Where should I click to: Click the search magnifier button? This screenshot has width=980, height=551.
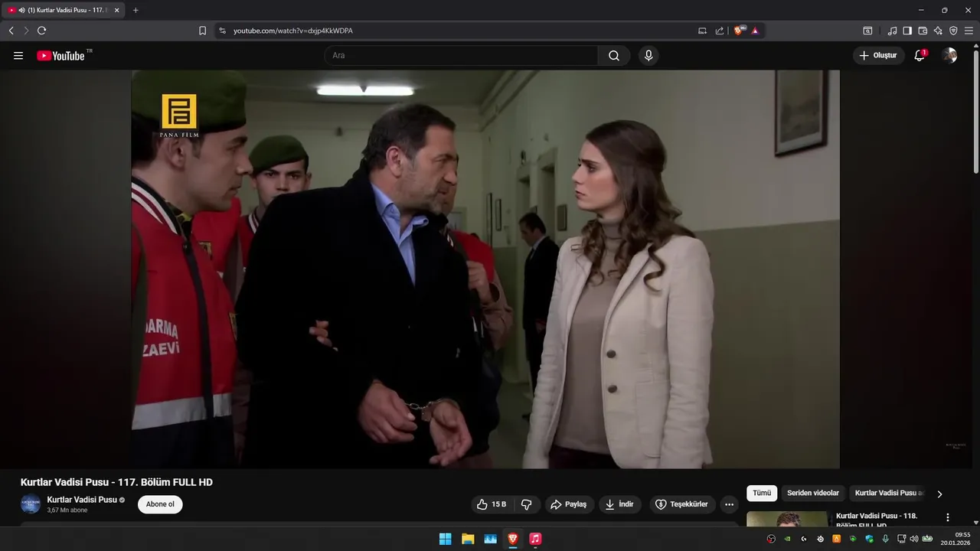pyautogui.click(x=614, y=56)
